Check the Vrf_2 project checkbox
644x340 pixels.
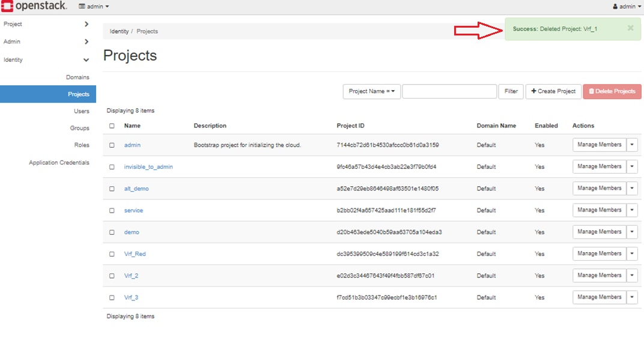[x=112, y=276]
